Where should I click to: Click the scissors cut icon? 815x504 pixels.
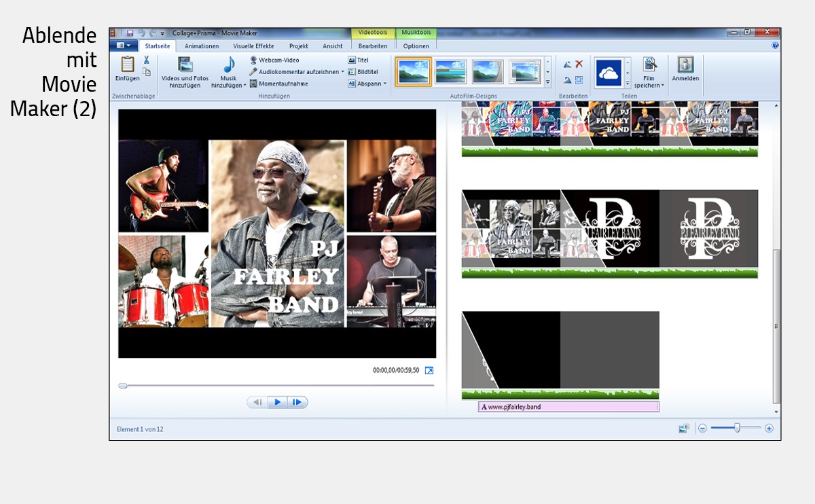click(x=146, y=60)
